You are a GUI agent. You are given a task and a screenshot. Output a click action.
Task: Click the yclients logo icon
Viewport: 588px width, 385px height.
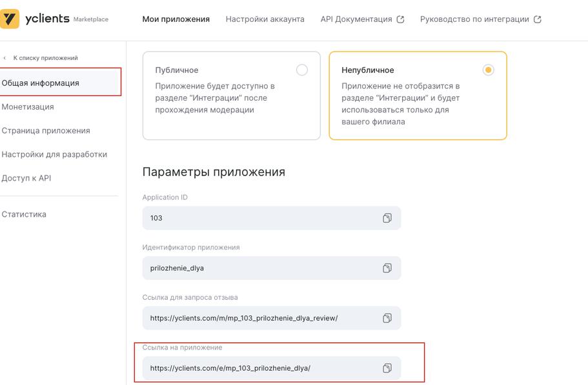10,19
